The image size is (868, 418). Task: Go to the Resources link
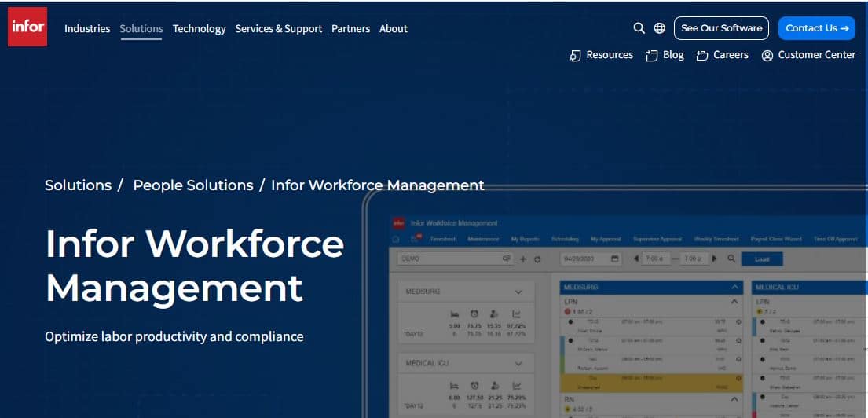tap(601, 55)
